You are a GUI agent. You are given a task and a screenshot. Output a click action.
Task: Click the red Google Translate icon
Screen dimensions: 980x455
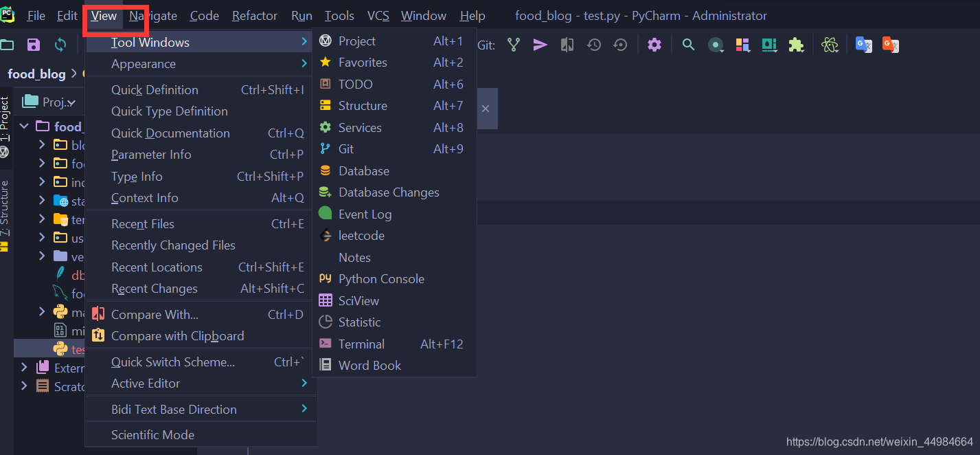(891, 45)
